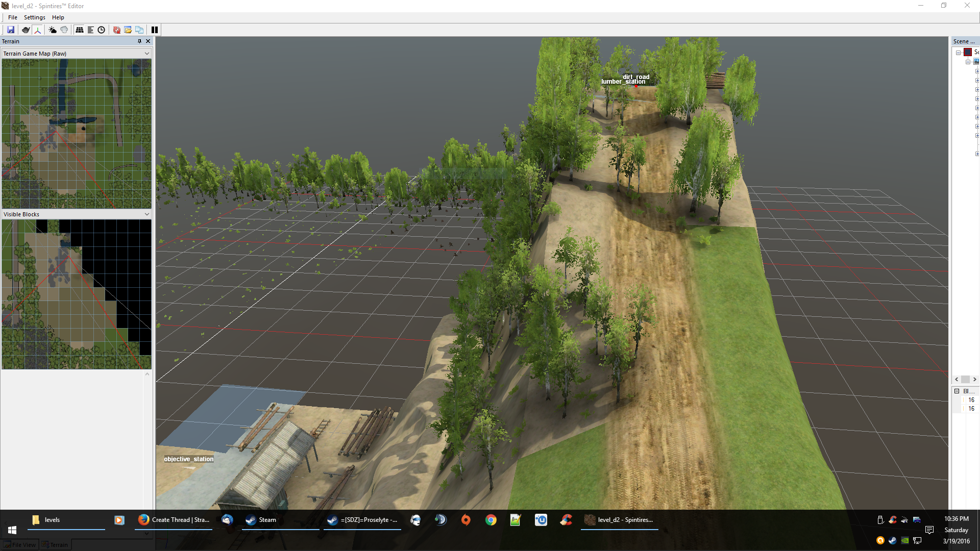Collapse the root Scene tree node
The height and width of the screenshot is (551, 980).
click(x=958, y=53)
